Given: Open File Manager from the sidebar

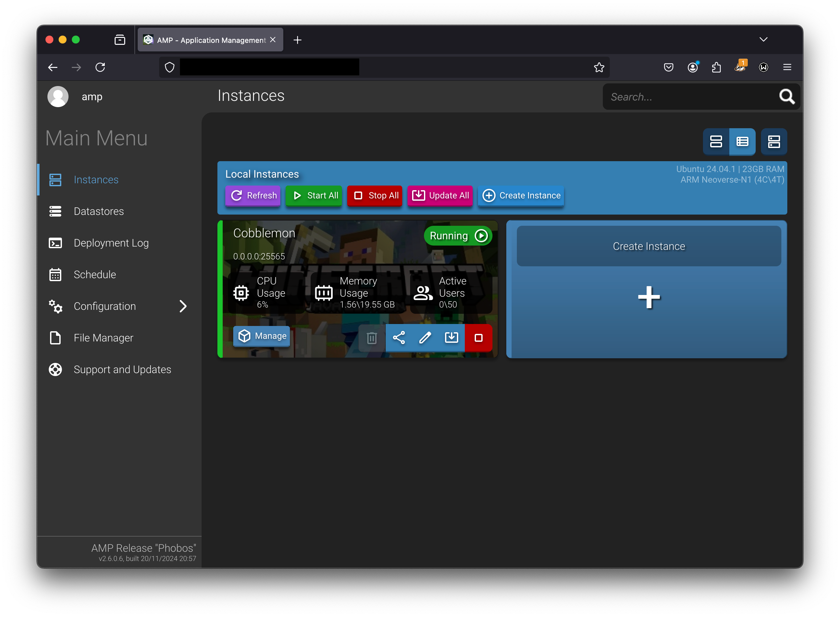Looking at the screenshot, I should coord(120,338).
